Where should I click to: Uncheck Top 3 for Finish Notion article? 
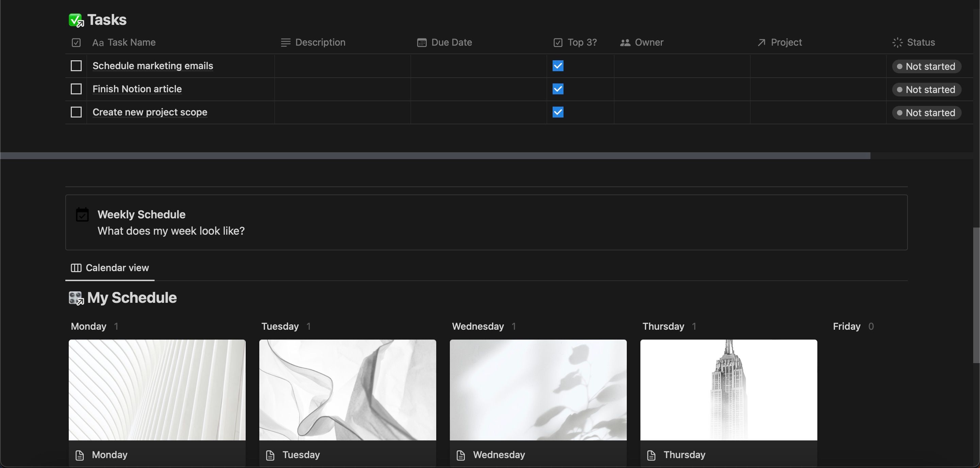coord(558,89)
